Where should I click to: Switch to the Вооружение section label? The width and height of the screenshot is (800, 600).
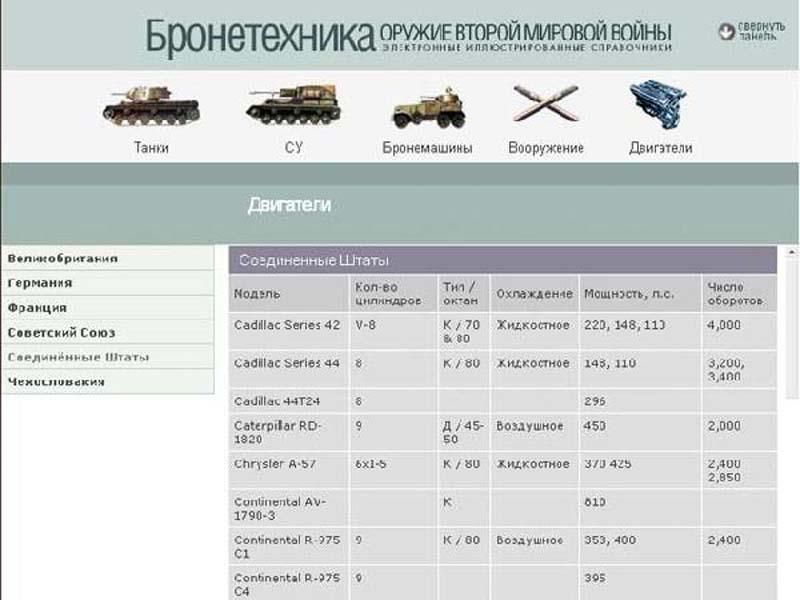[545, 148]
